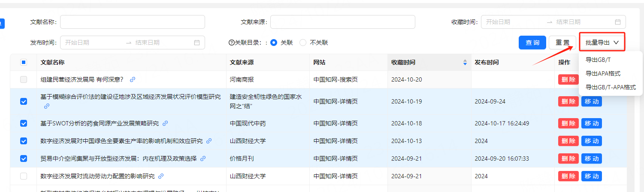Choose 导出GB/T from export menu
Viewport: 644px width, 192px height.
[598, 60]
